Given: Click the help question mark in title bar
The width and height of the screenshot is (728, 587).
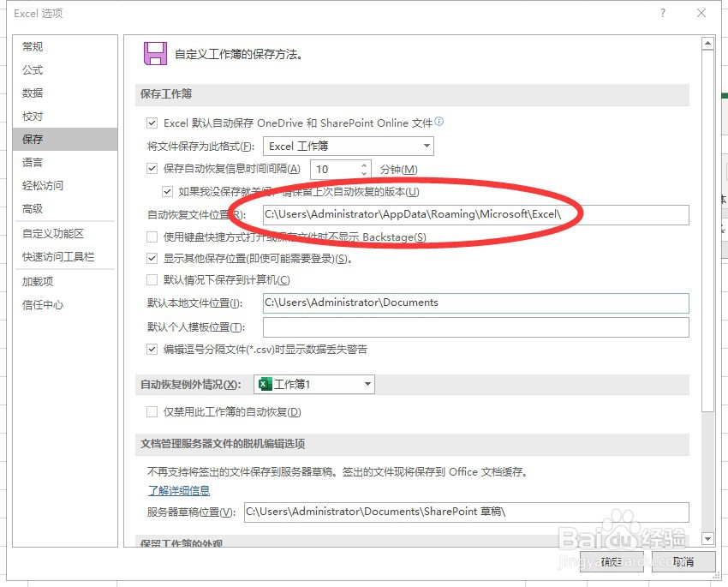Looking at the screenshot, I should (663, 13).
